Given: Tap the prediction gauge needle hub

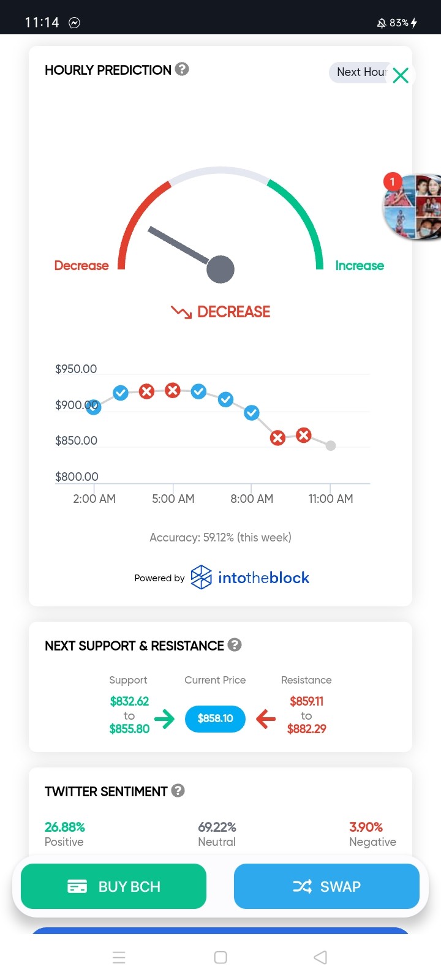Looking at the screenshot, I should pos(221,269).
